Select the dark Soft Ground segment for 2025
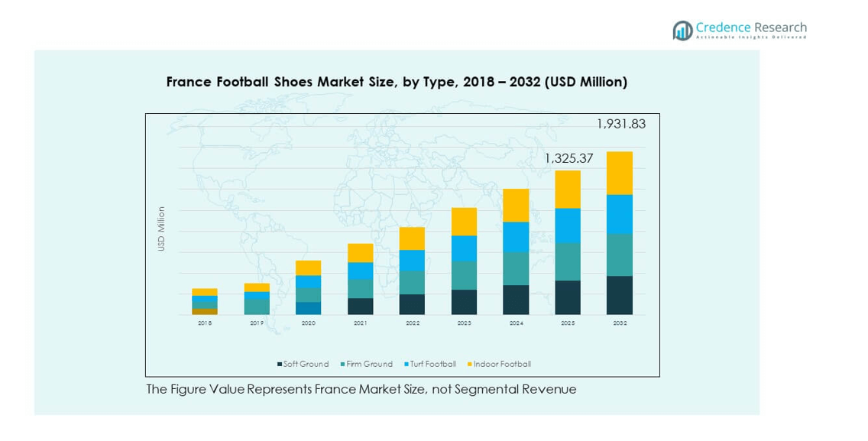This screenshot has height=441, width=868. [x=568, y=297]
